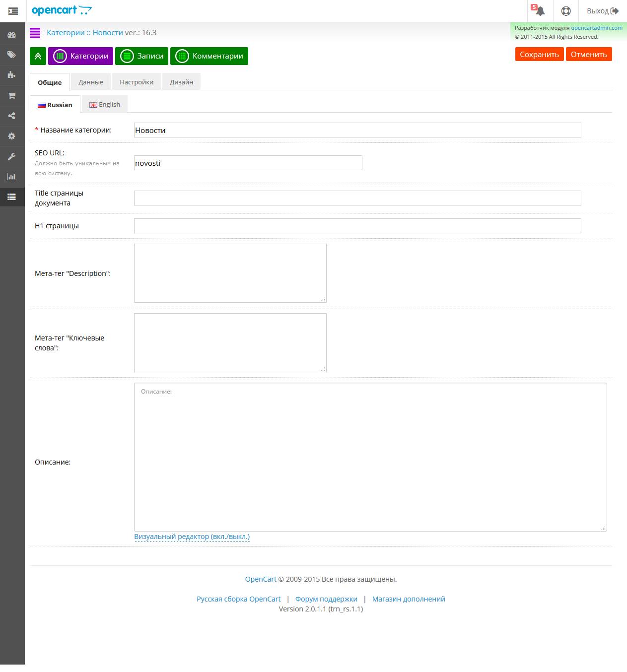
Task: Click the green double-chevron up button
Action: coord(38,56)
